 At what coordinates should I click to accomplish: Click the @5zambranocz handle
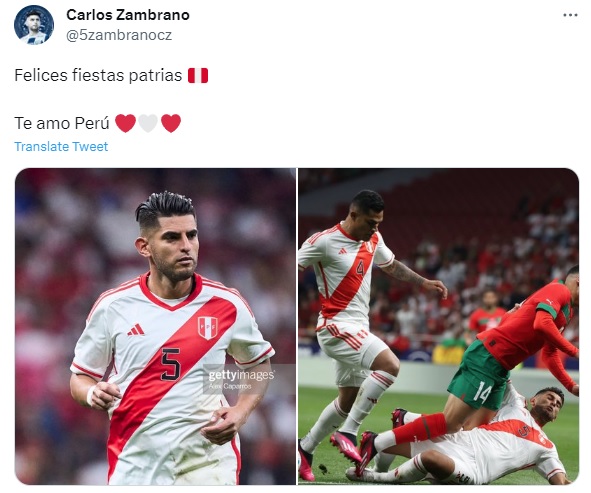(x=119, y=35)
